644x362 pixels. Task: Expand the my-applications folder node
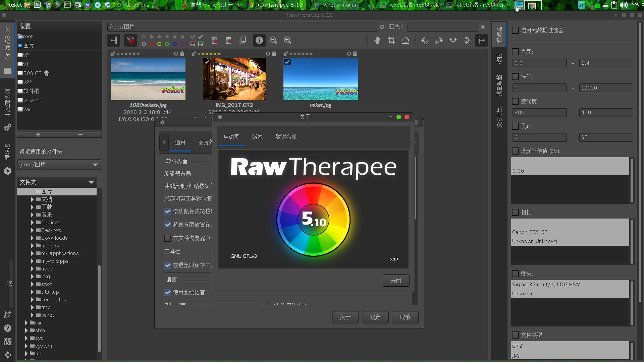click(x=32, y=253)
